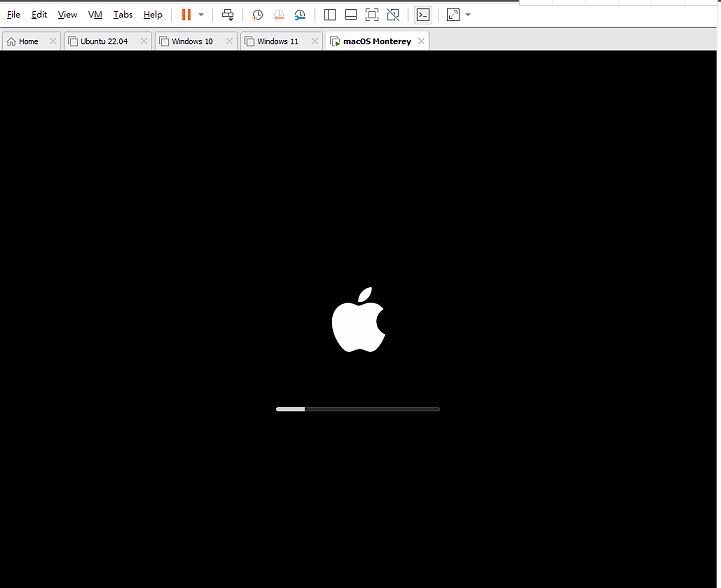The height and width of the screenshot is (588, 721).
Task: Open the Edit menu
Action: pyautogui.click(x=39, y=15)
